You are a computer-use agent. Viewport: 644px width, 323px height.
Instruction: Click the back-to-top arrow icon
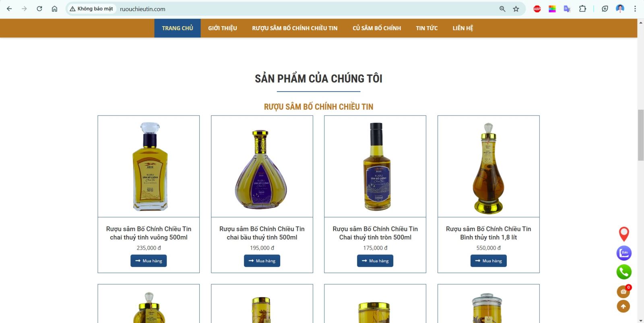623,307
